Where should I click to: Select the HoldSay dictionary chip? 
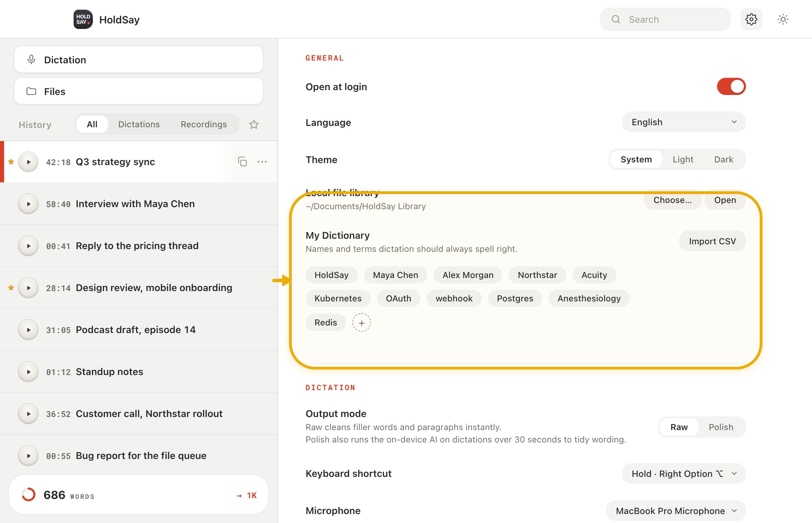(x=331, y=275)
